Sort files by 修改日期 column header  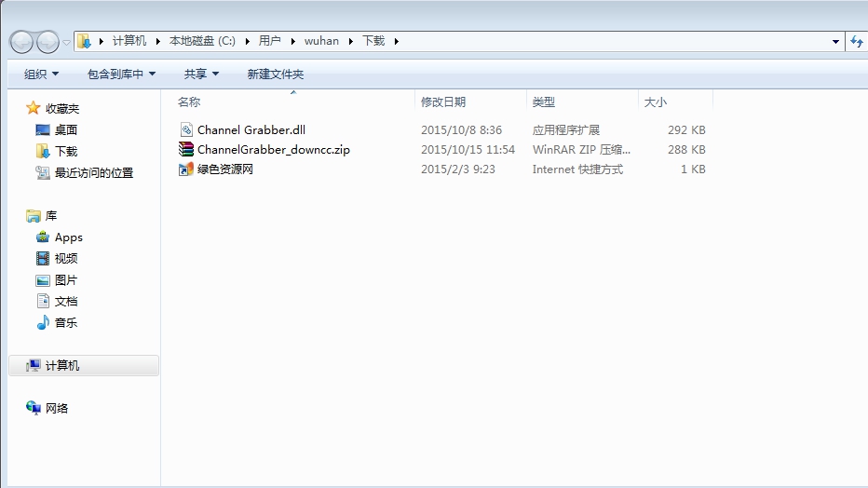click(x=443, y=102)
